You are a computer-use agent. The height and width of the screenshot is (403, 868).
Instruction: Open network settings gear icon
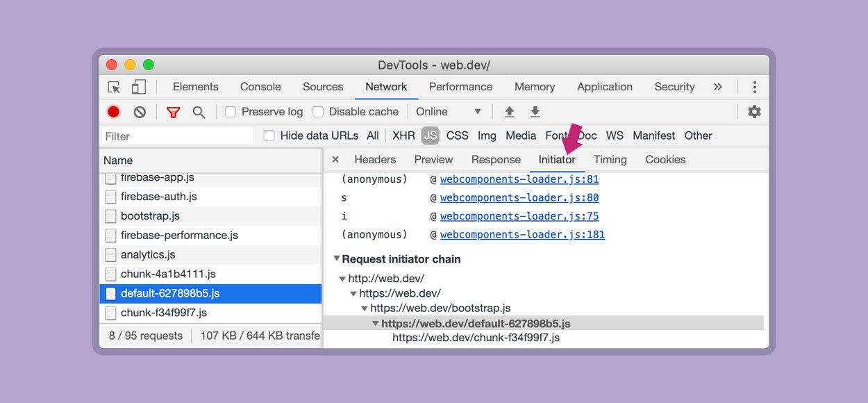[754, 112]
